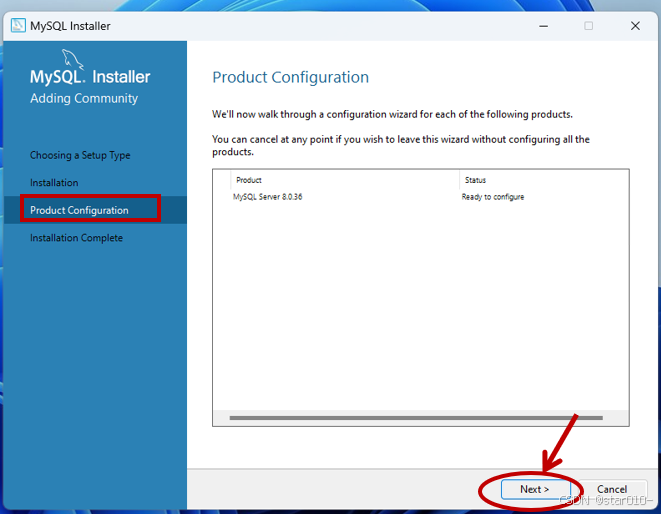The width and height of the screenshot is (661, 514).
Task: Click the horizontal scrollbar of product list
Action: (416, 418)
